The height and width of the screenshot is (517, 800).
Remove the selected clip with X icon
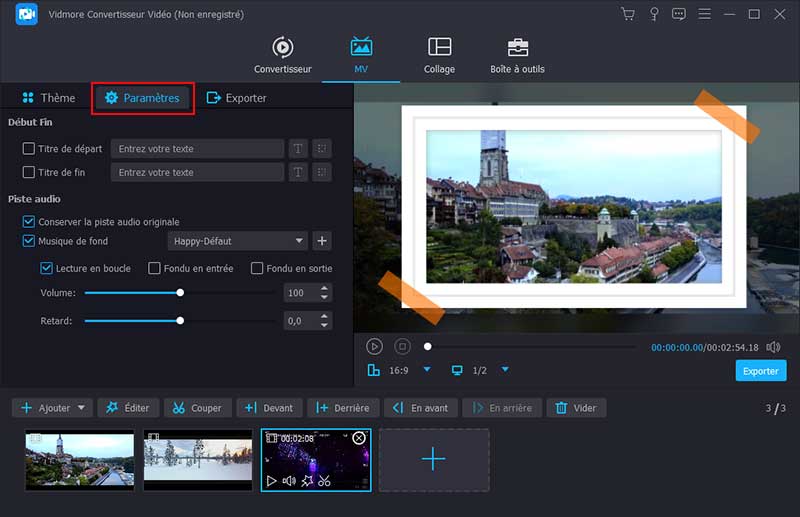[359, 438]
